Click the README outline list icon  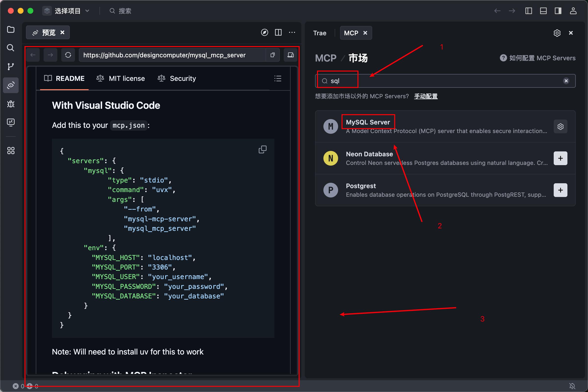(x=278, y=78)
